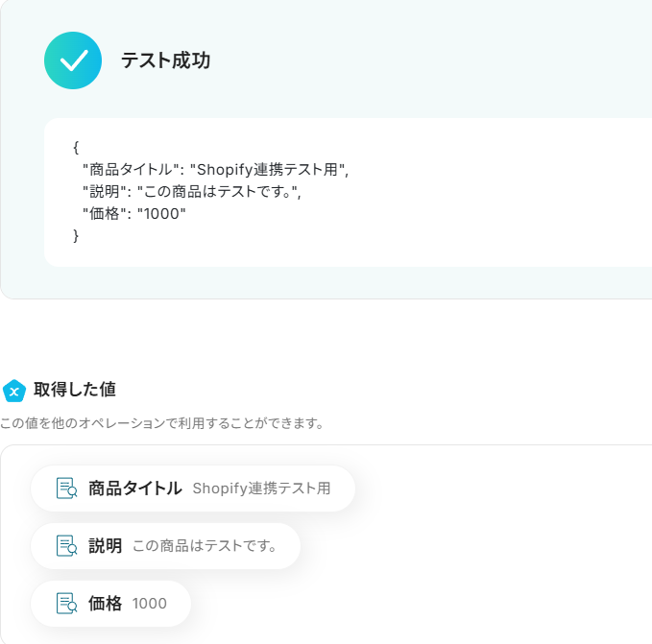The height and width of the screenshot is (644, 652).
Task: Select the 商品タイトル chip label
Action: pos(134,489)
